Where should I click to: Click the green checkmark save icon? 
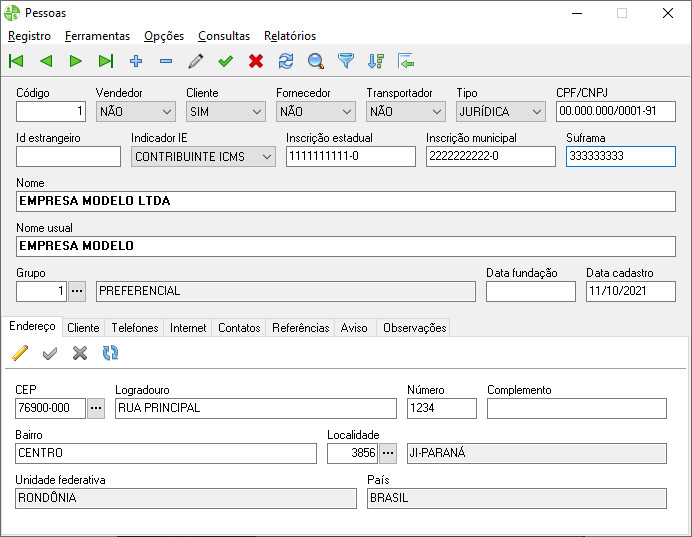[x=226, y=62]
